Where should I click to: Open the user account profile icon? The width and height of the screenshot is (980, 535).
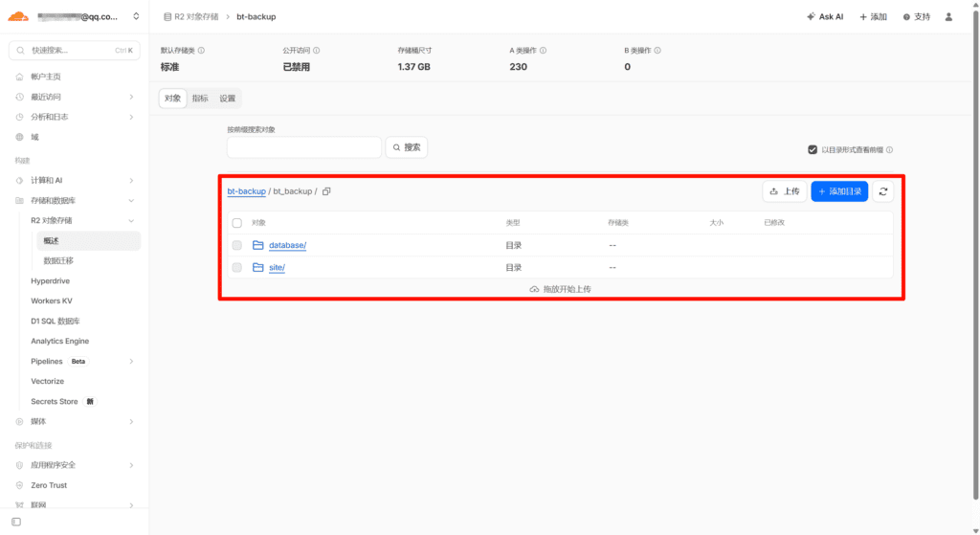click(x=948, y=16)
